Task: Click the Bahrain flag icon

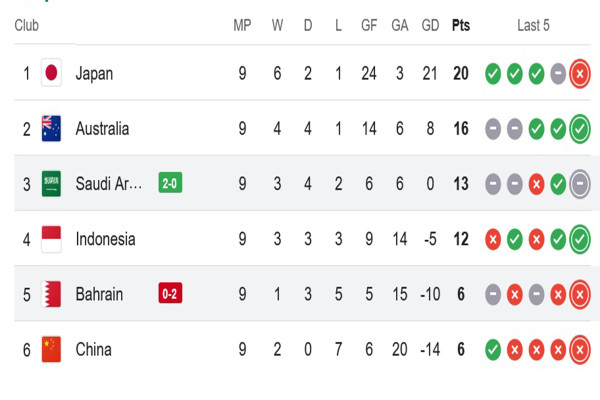Action: (51, 294)
